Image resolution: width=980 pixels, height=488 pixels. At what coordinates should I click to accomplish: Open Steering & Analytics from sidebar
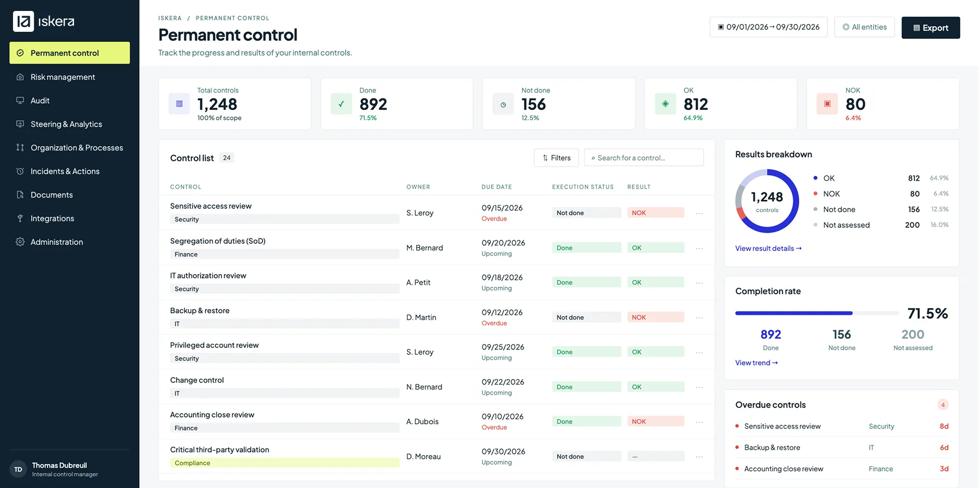pyautogui.click(x=69, y=124)
